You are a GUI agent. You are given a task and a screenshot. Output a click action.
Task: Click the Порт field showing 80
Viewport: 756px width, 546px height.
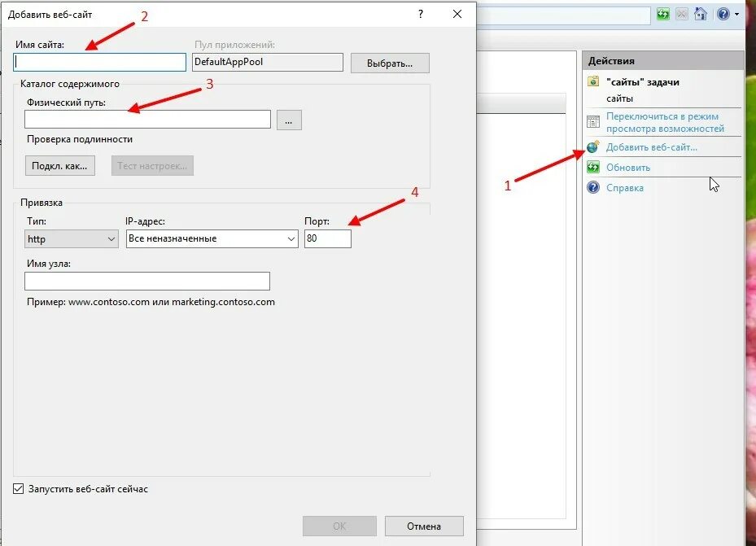(327, 238)
